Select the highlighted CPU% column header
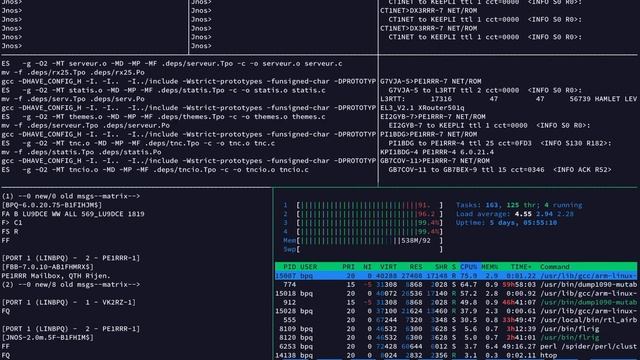This screenshot has width=640, height=360. (469, 267)
